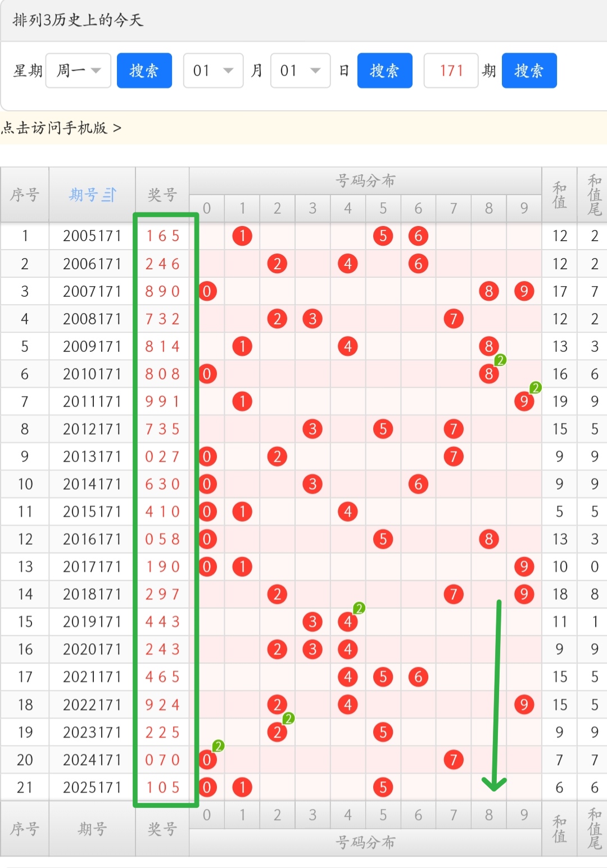The height and width of the screenshot is (868, 607).
Task: Select period number 2016171
Action: point(92,539)
